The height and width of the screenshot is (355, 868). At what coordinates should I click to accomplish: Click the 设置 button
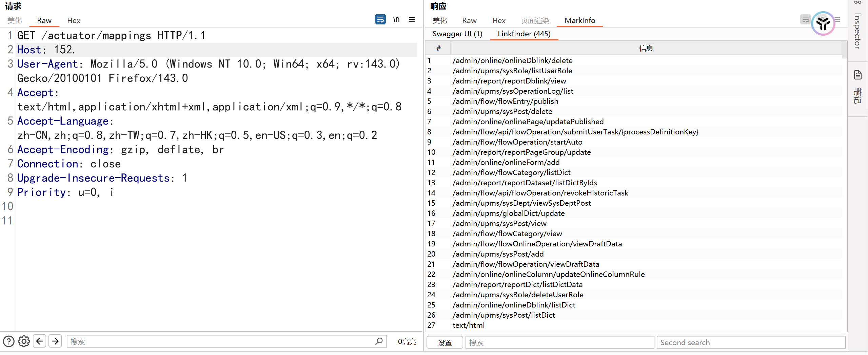[445, 342]
